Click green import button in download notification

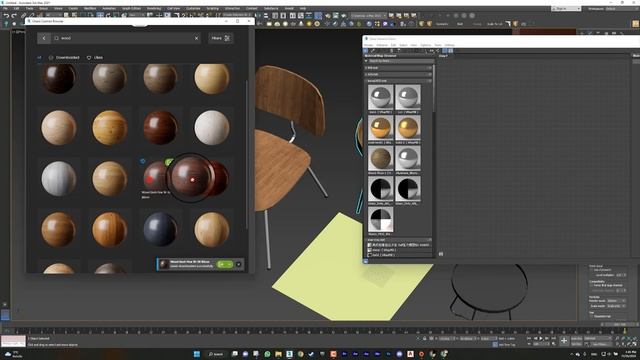click(225, 264)
